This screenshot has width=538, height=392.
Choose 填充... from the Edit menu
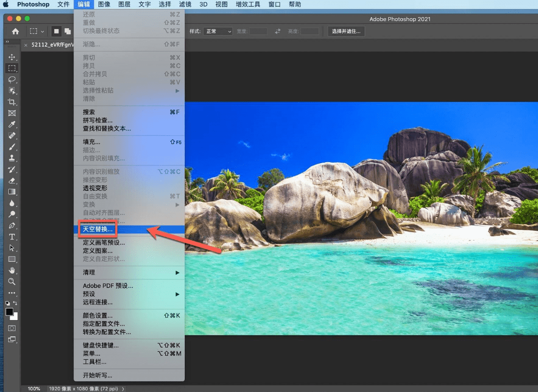pos(129,142)
